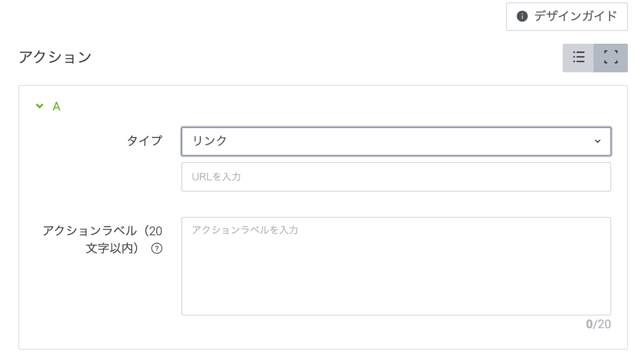Screen dimensions: 639x364
Task: Show help via the question mark icon
Action: 157,249
